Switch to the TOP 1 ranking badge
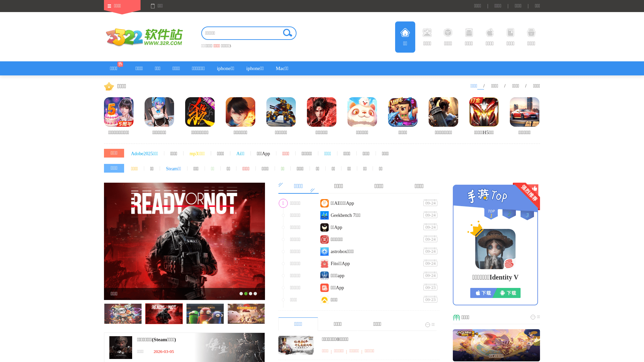644x362 pixels. (491, 214)
